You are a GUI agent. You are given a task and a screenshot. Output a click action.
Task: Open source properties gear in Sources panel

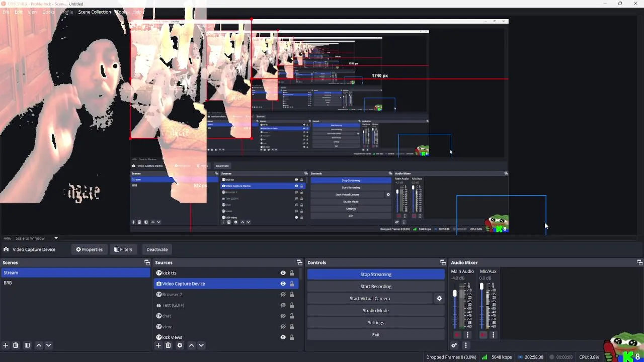click(x=180, y=345)
